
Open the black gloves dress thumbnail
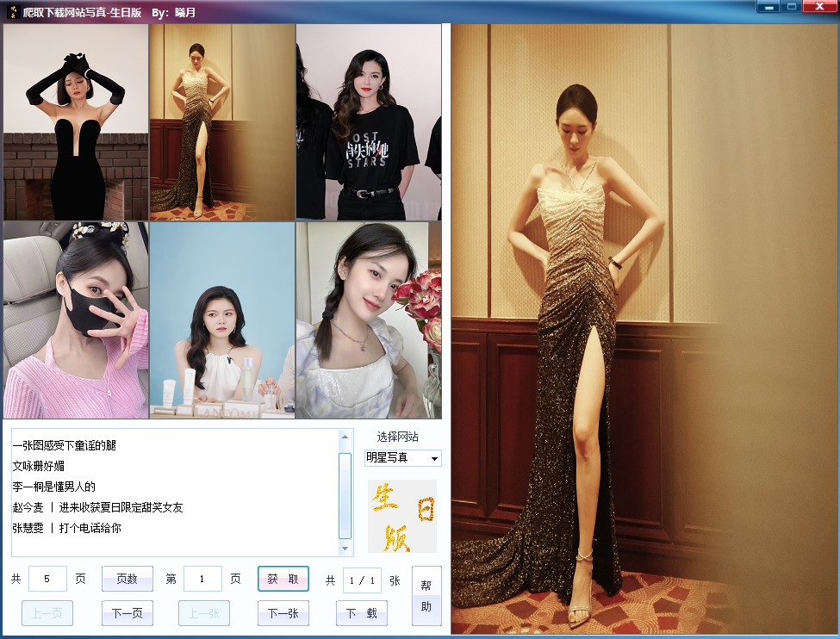coord(76,121)
